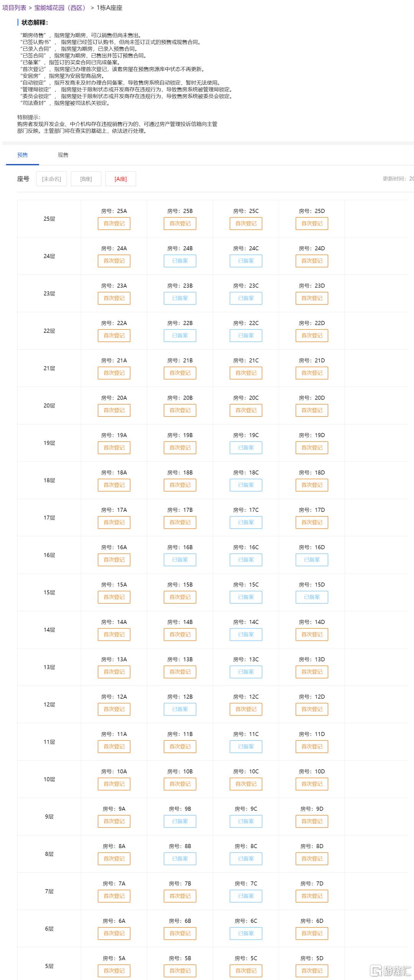Choose the [未命名] building option
The width and height of the screenshot is (414, 980).
tap(51, 179)
